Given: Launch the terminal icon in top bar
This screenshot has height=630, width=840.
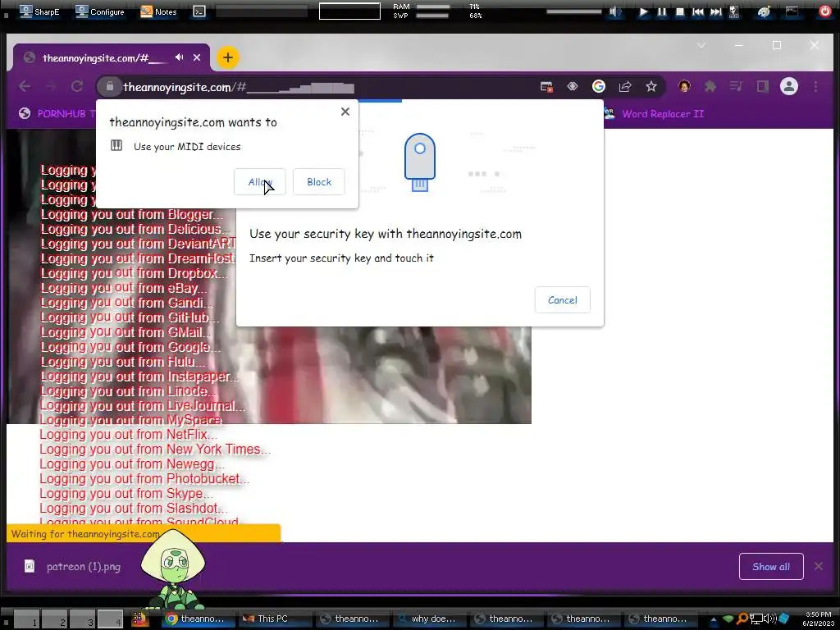Looking at the screenshot, I should (x=199, y=11).
